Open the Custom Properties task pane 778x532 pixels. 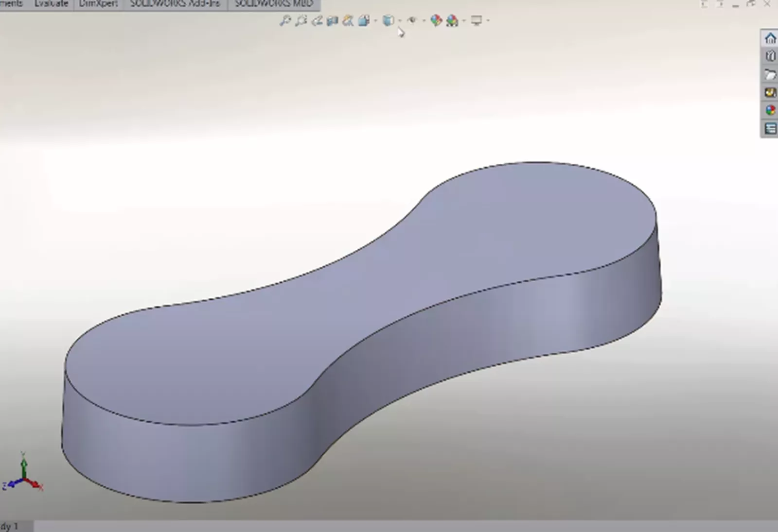pyautogui.click(x=770, y=128)
